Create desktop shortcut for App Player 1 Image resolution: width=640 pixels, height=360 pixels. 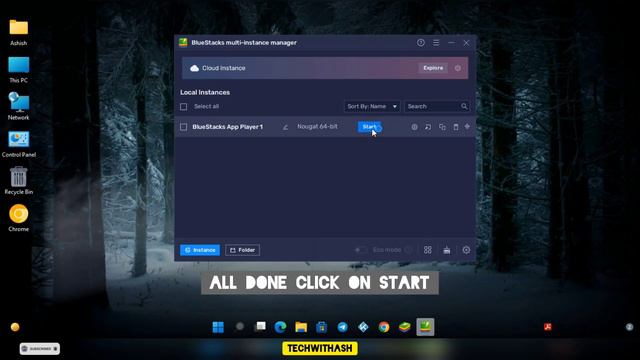click(x=428, y=127)
